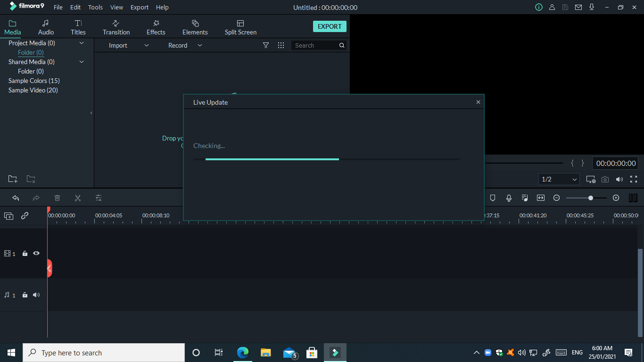Click the scissors Split icon in timeline toolbar

tap(78, 198)
